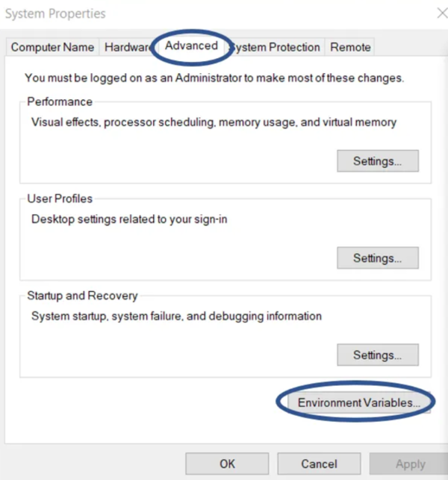
Task: Click the visual effects description text
Action: point(214,122)
